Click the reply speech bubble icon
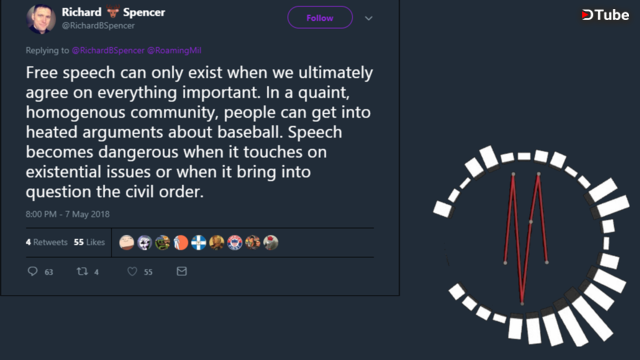This screenshot has width=640, height=360. click(x=33, y=271)
